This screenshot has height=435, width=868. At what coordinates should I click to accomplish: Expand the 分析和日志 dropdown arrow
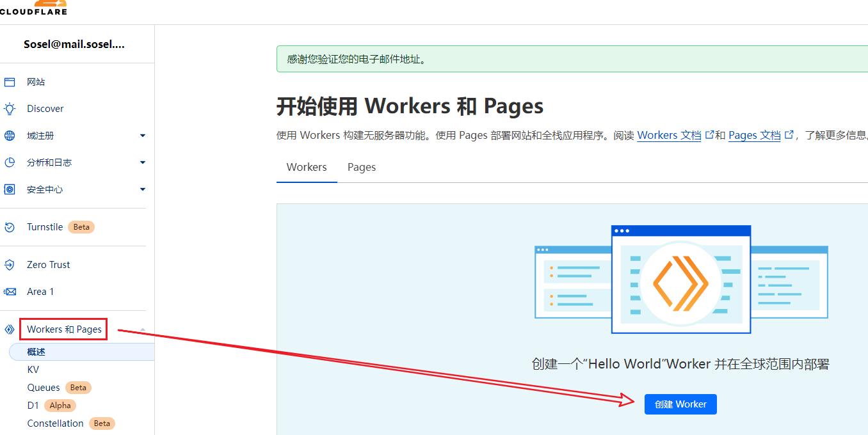pyautogui.click(x=143, y=162)
